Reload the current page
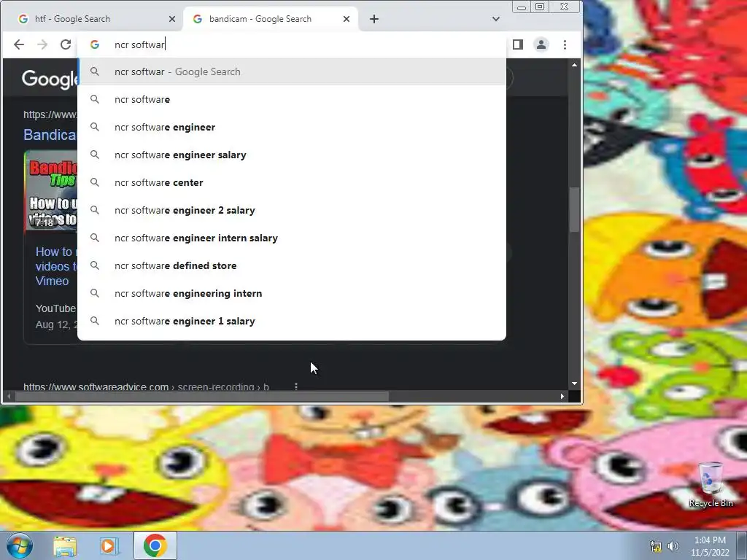The height and width of the screenshot is (560, 747). coord(65,44)
